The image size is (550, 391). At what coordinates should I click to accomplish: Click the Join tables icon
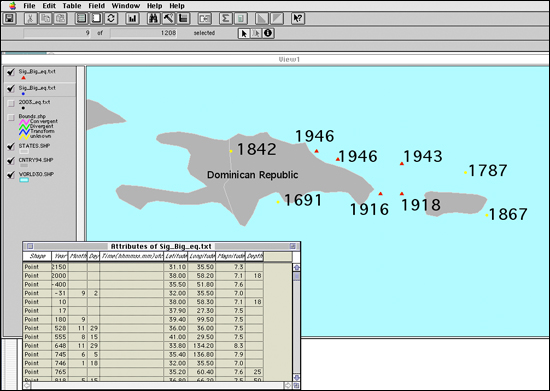(204, 18)
